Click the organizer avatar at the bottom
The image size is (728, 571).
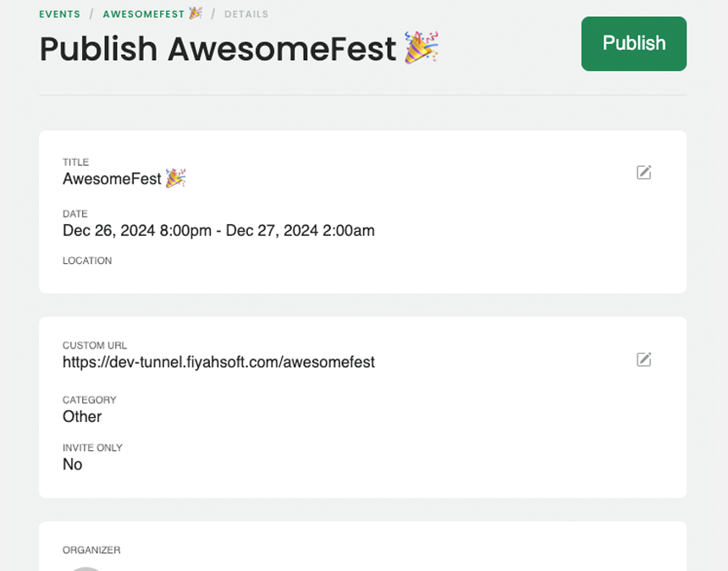[x=85, y=569]
